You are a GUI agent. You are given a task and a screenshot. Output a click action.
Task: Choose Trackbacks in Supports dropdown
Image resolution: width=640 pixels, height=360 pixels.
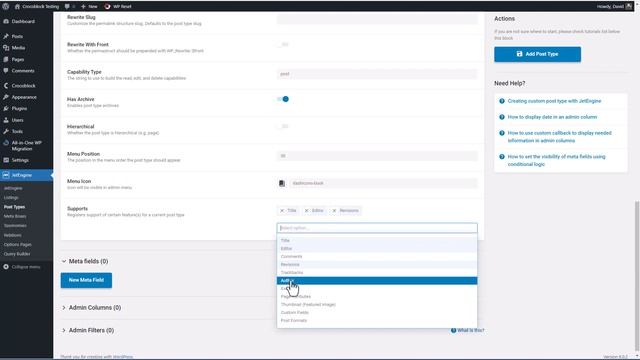click(x=377, y=272)
